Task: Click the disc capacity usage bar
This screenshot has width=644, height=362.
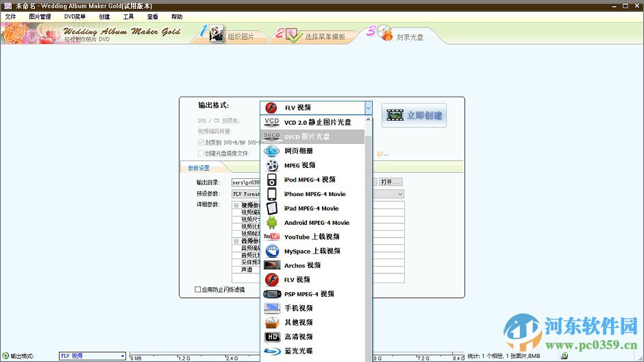Action: coord(297,356)
